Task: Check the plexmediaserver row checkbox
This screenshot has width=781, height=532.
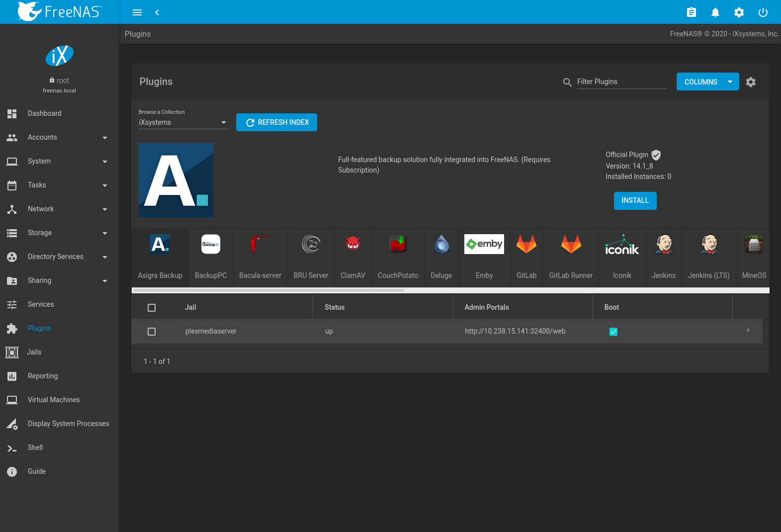Action: (x=152, y=332)
